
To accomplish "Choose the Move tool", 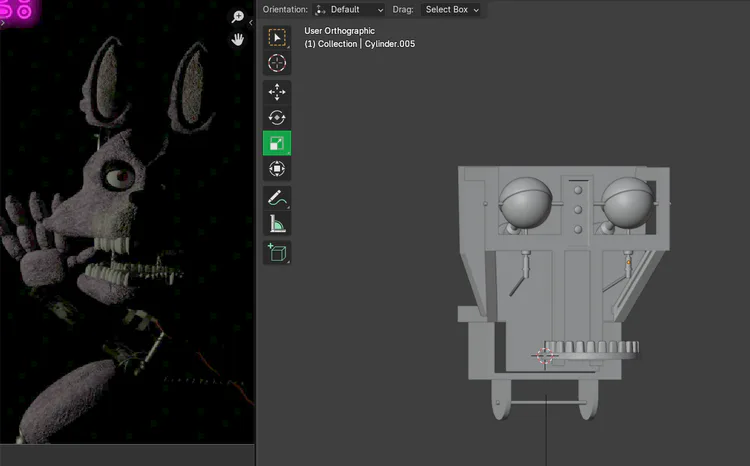I will tap(277, 92).
